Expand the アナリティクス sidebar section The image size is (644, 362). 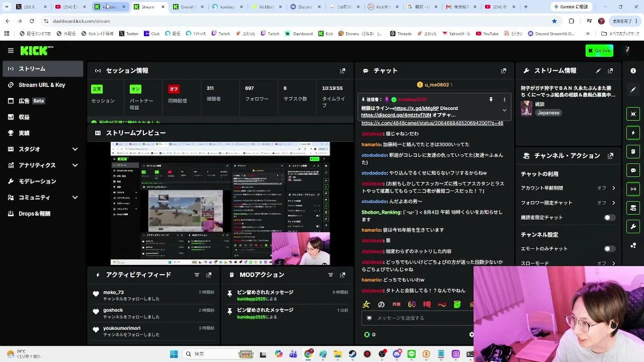tap(42, 165)
